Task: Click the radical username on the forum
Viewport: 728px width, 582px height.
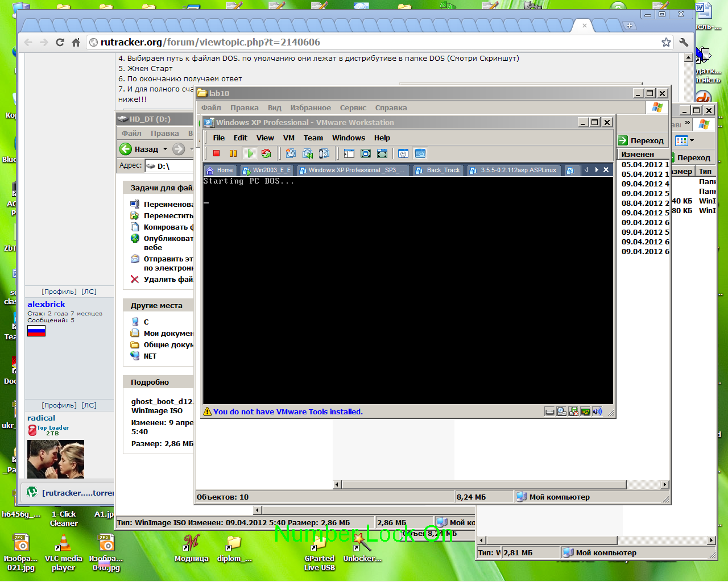Action: coord(41,418)
